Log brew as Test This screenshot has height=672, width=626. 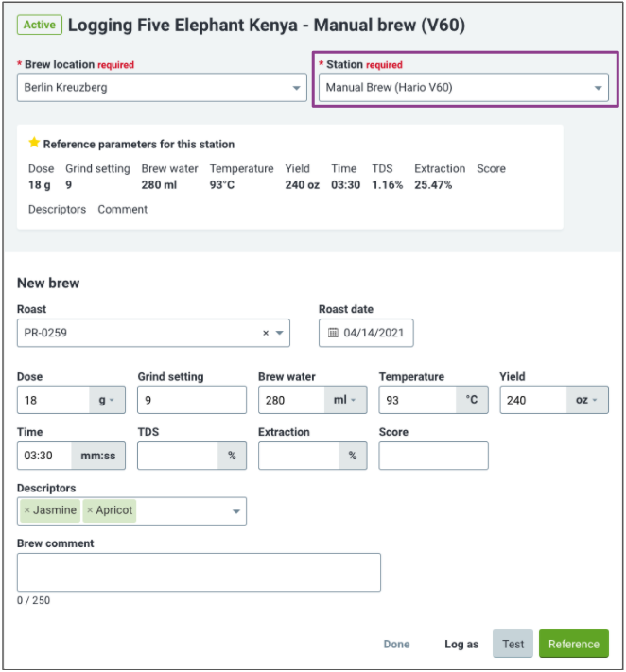pyautogui.click(x=513, y=644)
